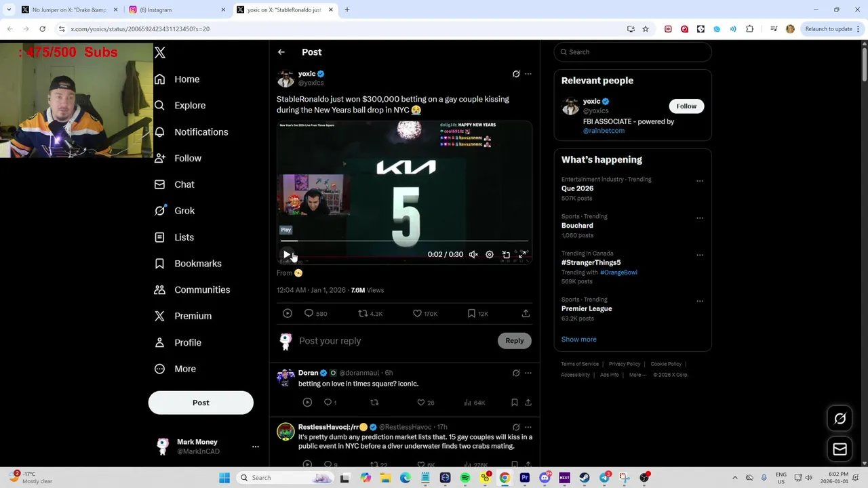Image resolution: width=868 pixels, height=488 pixels.
Task: Bookmark the post with 12K bookmarks
Action: 471,313
